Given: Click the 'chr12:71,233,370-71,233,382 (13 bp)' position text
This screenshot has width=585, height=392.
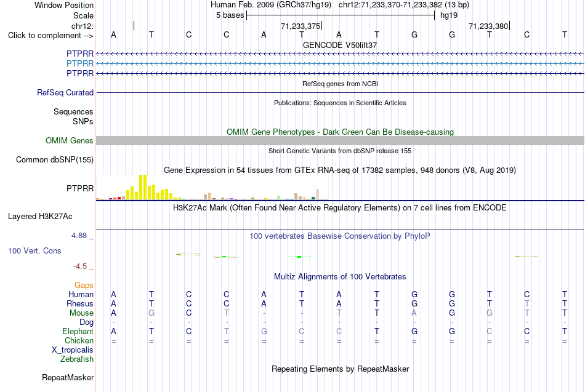Looking at the screenshot, I should pos(404,5).
